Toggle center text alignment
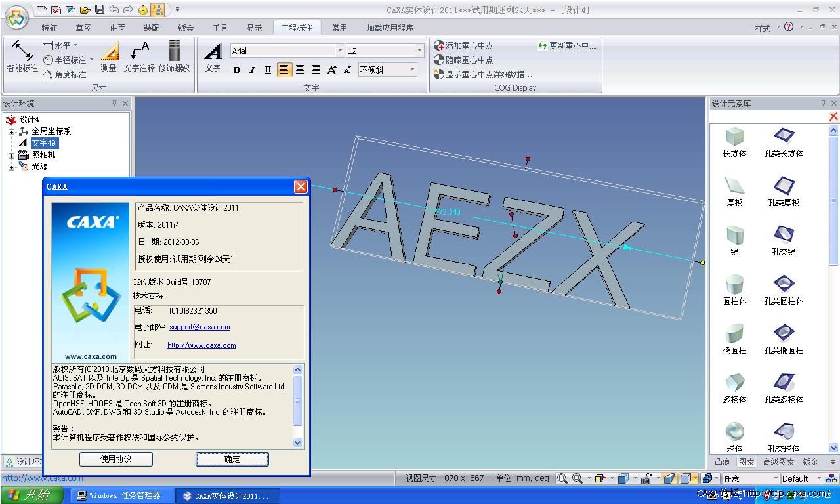The width and height of the screenshot is (840, 504). click(300, 70)
